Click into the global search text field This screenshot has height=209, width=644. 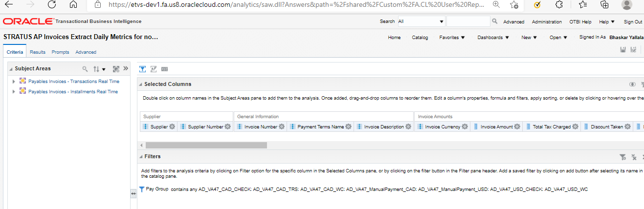[x=468, y=21]
